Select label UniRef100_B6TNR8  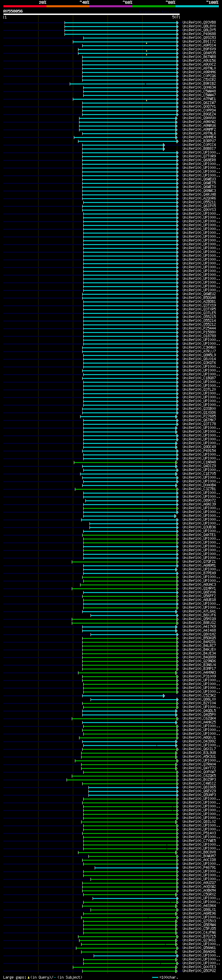[x=199, y=57]
